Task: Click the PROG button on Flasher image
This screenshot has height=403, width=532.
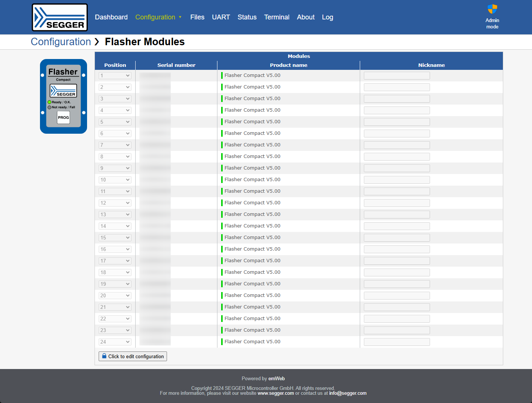Action: coord(64,118)
